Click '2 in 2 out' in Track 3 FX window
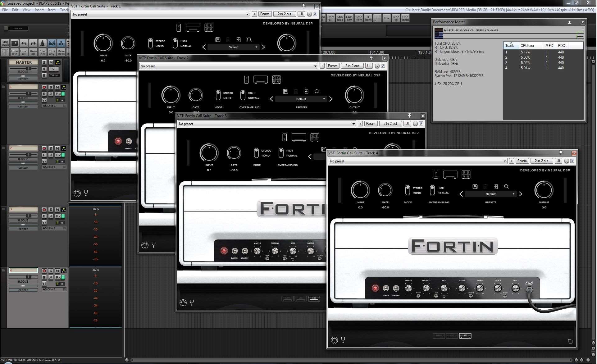Image resolution: width=597 pixels, height=364 pixels. (390, 124)
